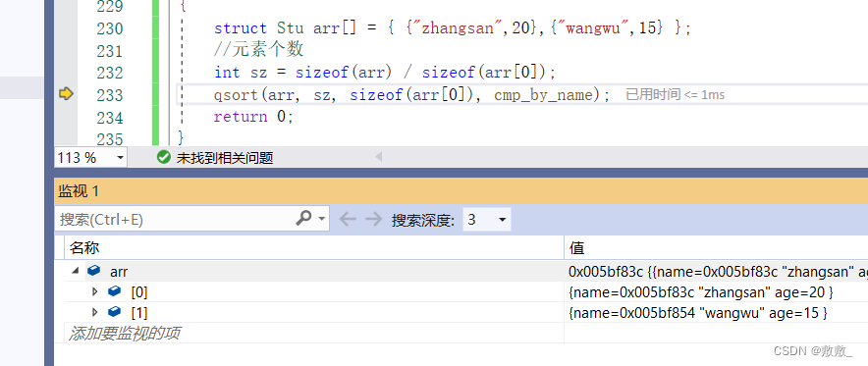Screen dimensions: 868x366
Task: Click the search magnifier icon in Watch 1
Action: click(x=304, y=219)
